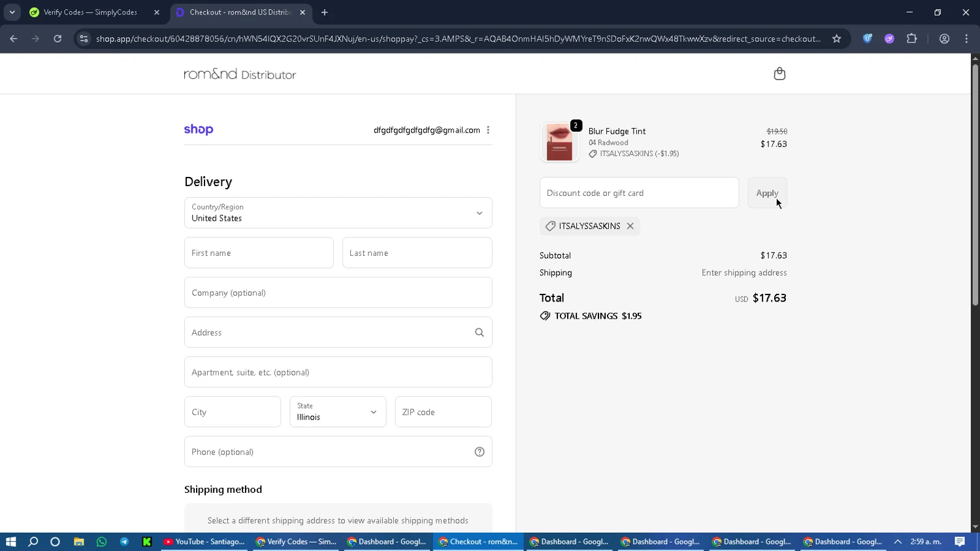
Task: Reload the checkout page
Action: tap(57, 39)
